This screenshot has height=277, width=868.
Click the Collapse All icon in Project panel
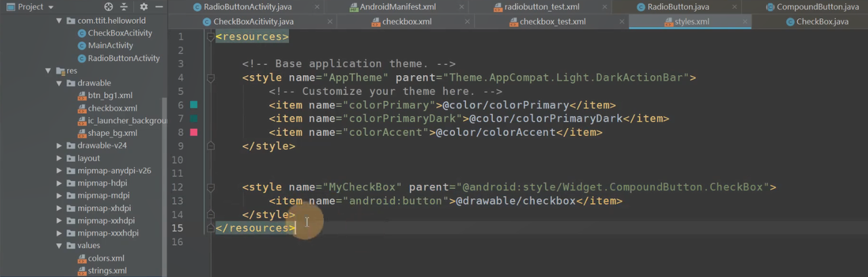124,7
